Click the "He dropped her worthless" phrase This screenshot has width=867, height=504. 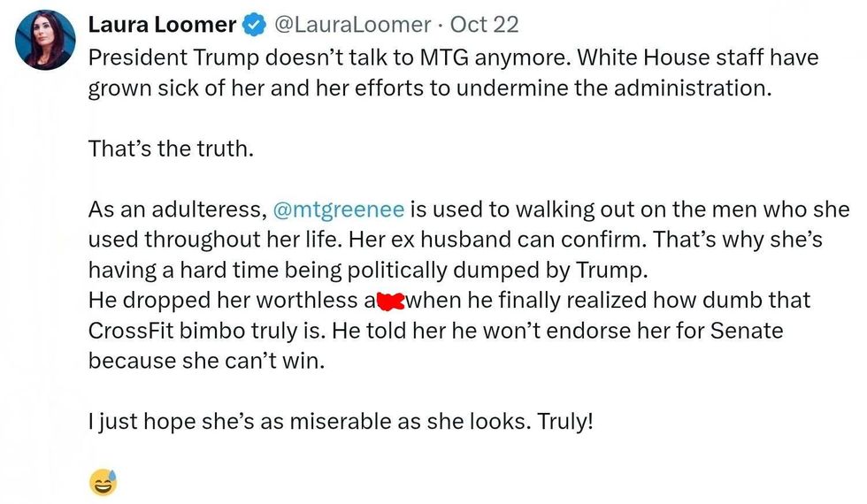click(223, 301)
